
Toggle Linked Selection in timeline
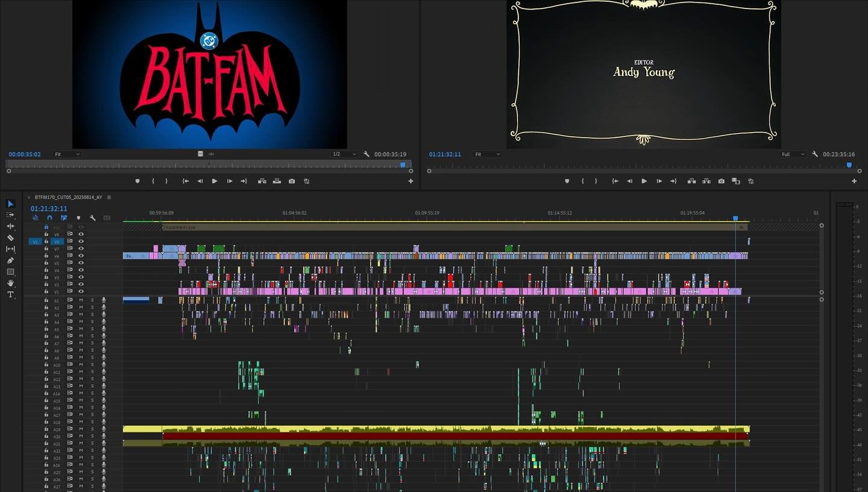[64, 218]
